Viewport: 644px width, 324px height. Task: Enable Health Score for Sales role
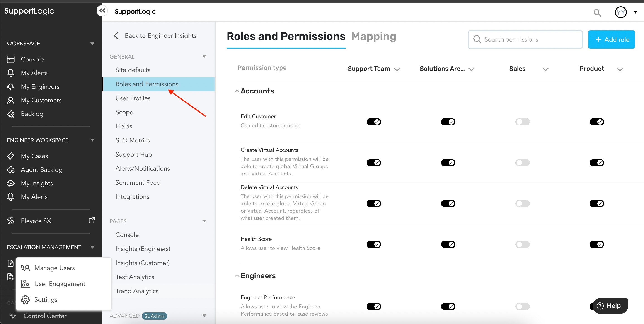coord(522,244)
